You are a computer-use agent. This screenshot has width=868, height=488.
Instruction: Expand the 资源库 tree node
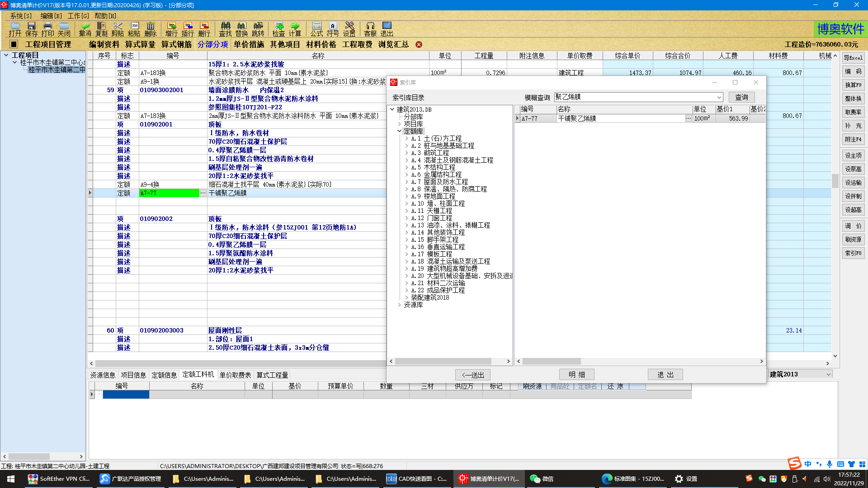[399, 305]
